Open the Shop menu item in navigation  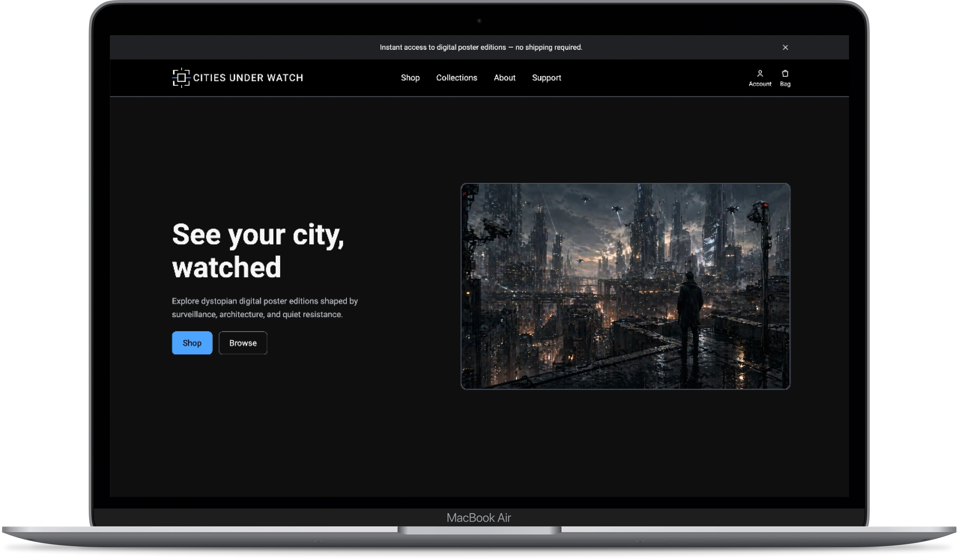410,78
